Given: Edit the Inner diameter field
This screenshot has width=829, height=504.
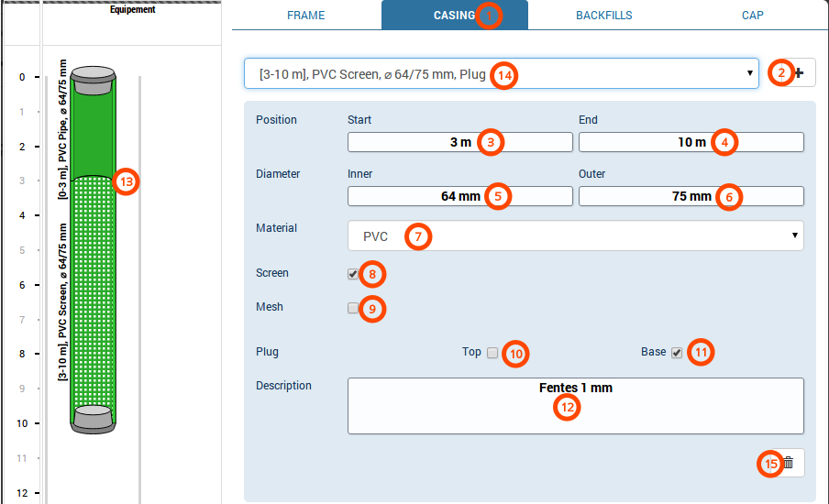Looking at the screenshot, I should [x=459, y=196].
